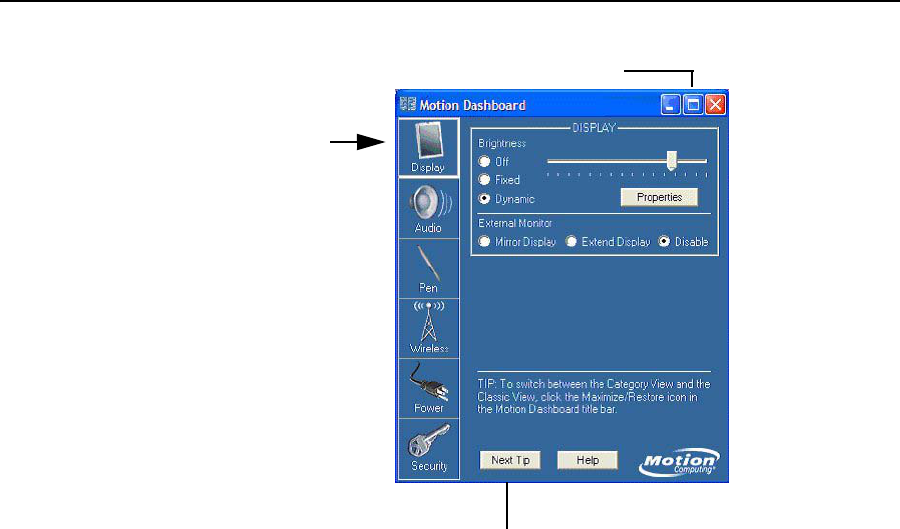Click the External Monitor label
The height and width of the screenshot is (529, 900).
click(515, 223)
